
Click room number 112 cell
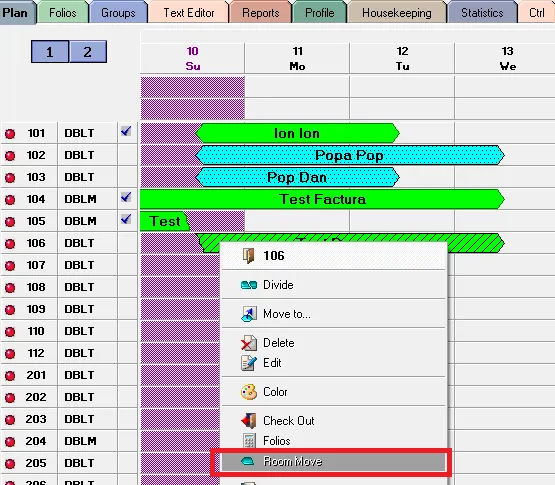click(36, 353)
